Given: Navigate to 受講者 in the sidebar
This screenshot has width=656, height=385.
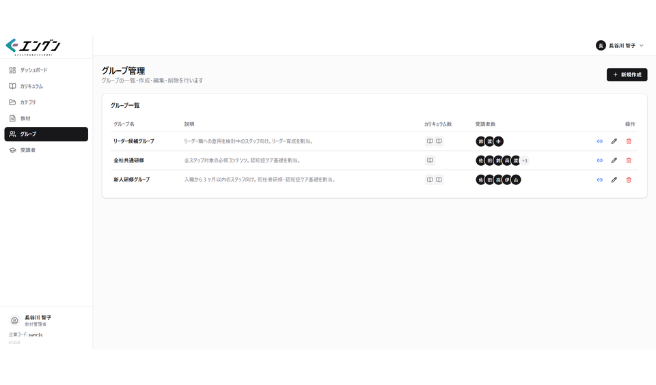Looking at the screenshot, I should tap(46, 150).
